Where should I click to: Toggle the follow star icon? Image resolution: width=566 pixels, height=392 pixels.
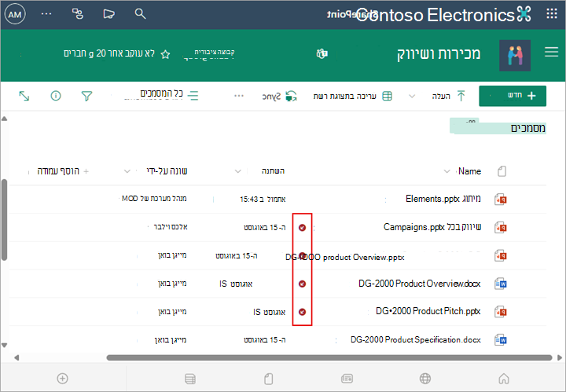[x=165, y=54]
